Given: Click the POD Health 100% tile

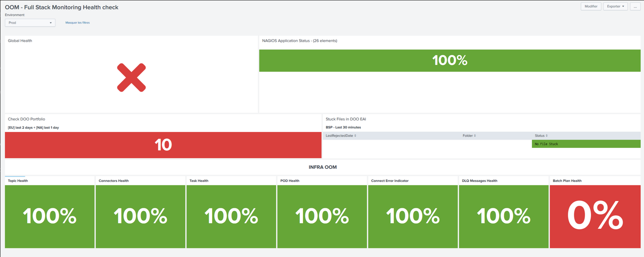Looking at the screenshot, I should tap(322, 216).
